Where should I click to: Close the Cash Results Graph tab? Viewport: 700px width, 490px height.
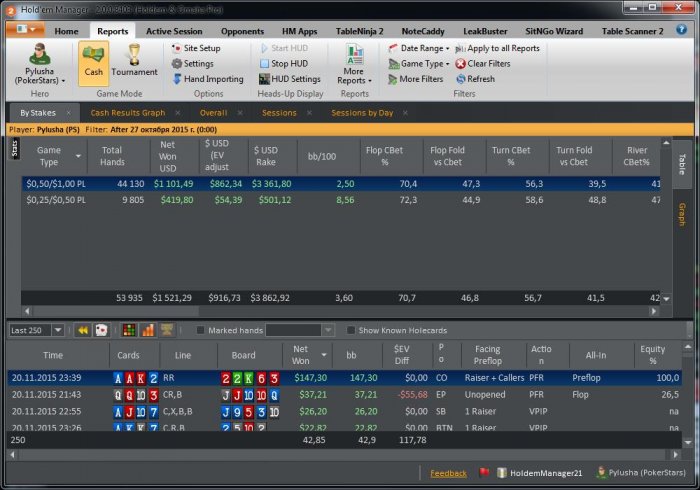(178, 113)
